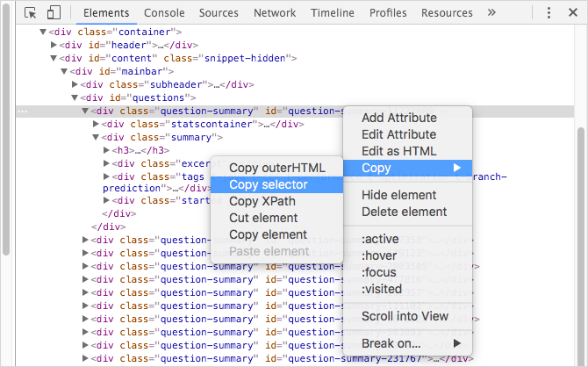588x367 pixels.
Task: Open the Network tab
Action: point(275,13)
